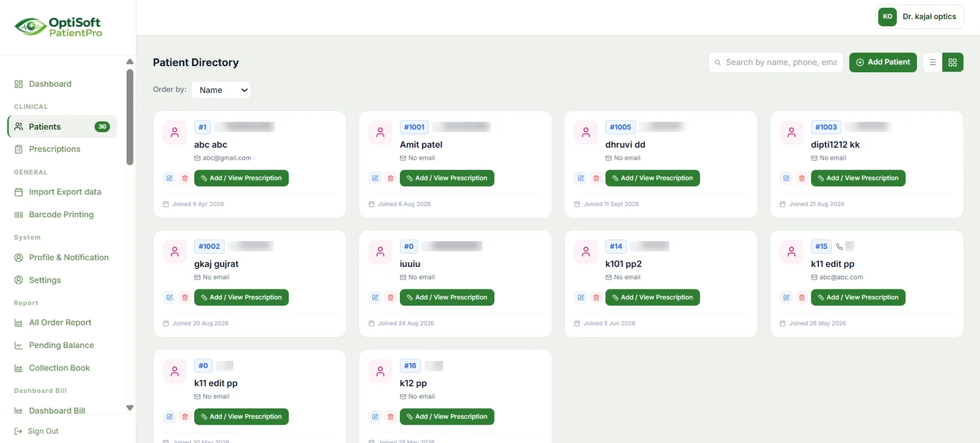Click the #14 patient ID badge
Image resolution: width=980 pixels, height=443 pixels.
(616, 247)
